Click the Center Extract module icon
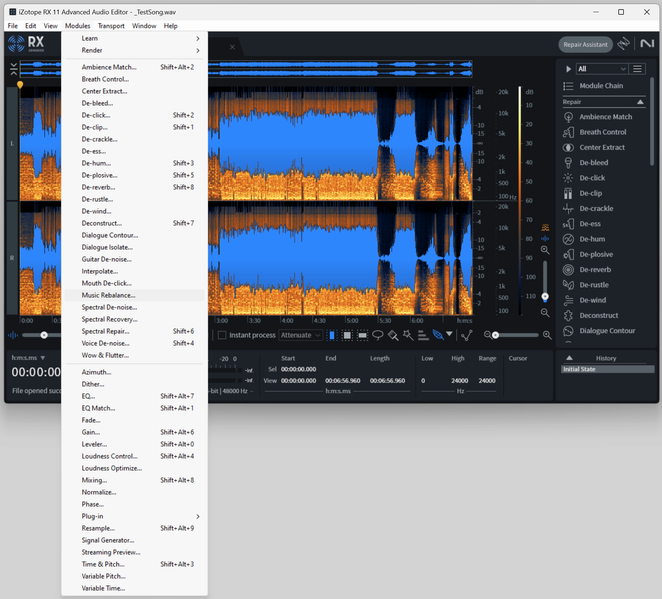Viewport: 662px width, 599px height. (x=568, y=147)
